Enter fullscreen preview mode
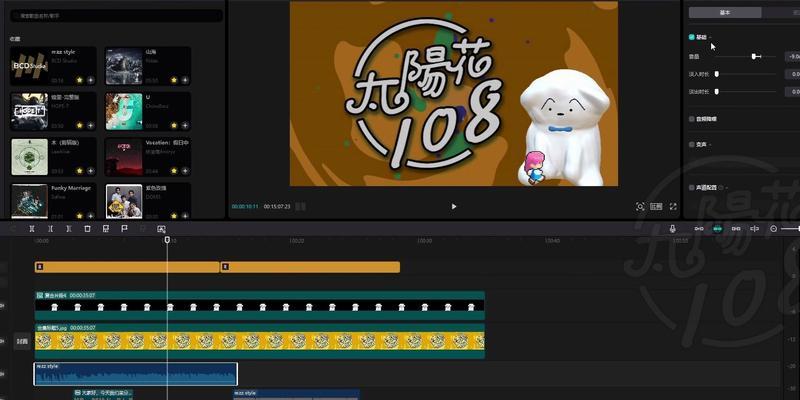Screen dimensions: 800x400 (x=673, y=206)
